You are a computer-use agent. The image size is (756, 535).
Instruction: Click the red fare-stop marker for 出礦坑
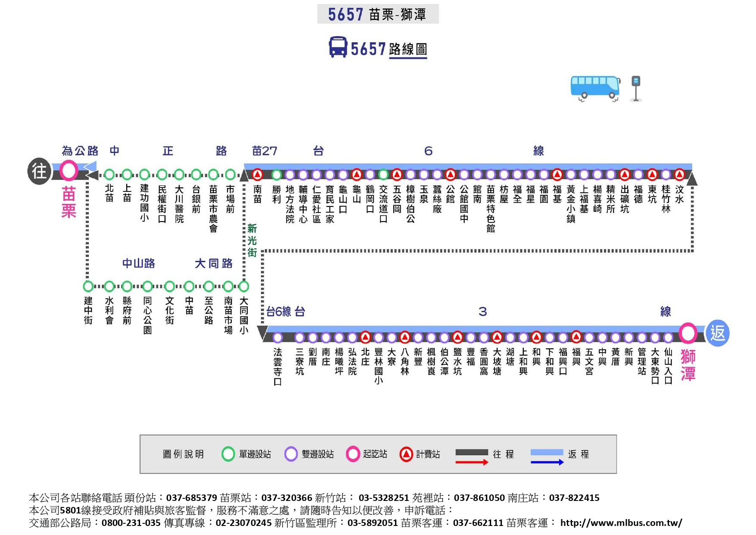625,175
